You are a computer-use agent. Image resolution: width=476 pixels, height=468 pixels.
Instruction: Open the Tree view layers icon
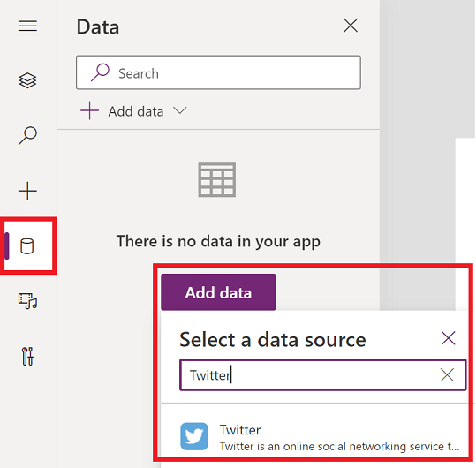[x=27, y=80]
